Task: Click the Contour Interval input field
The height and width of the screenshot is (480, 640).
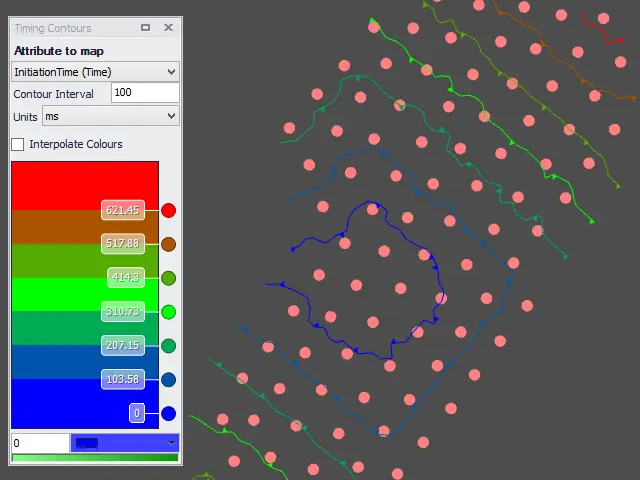Action: point(144,93)
